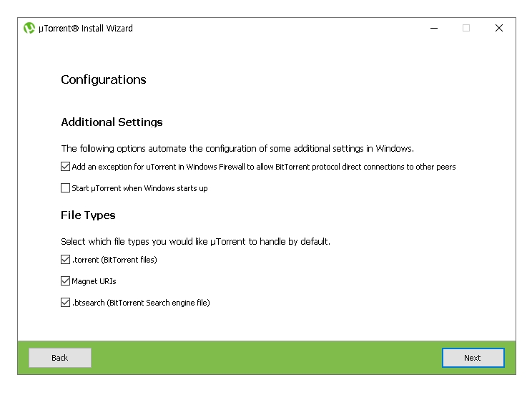Minimize the Install Wizard window
This screenshot has width=532, height=395.
tap(434, 28)
